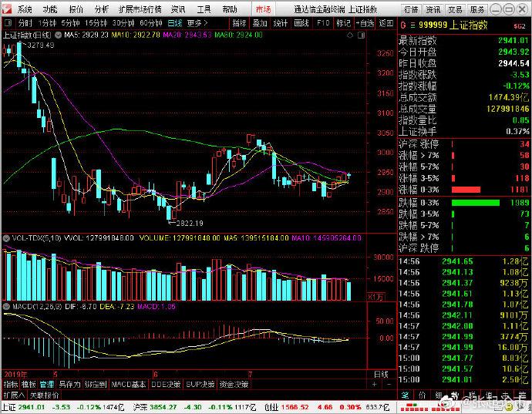532x414 pixels.
Task: Select the 资金决策 tab
Action: [x=234, y=383]
